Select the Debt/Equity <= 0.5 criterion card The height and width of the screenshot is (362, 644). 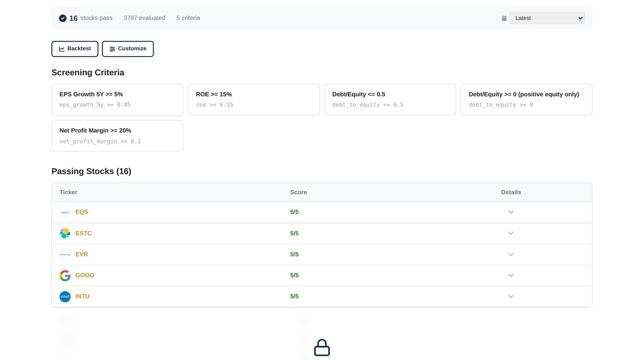tap(390, 99)
